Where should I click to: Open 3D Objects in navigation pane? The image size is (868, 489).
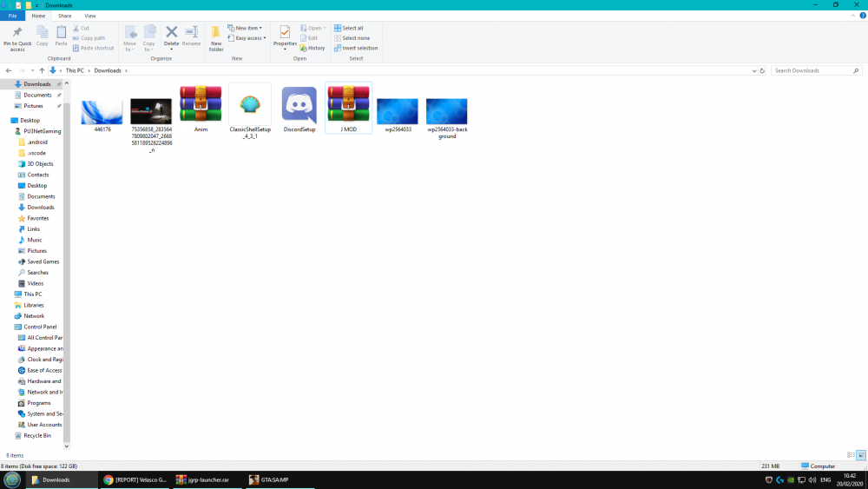(x=40, y=164)
